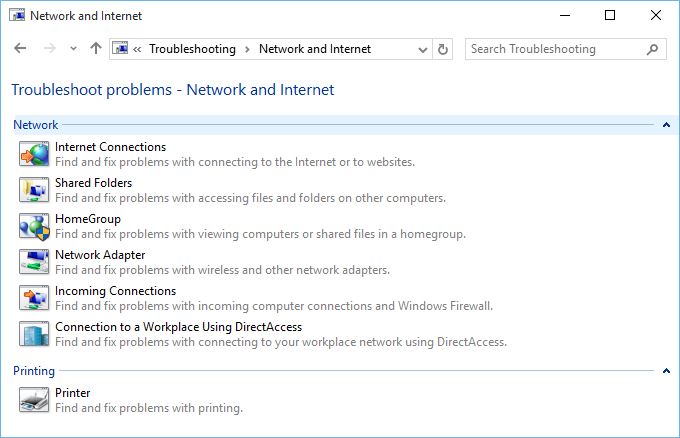Click the homegroup shared files description
Screen dimensions: 680x438
click(260, 234)
